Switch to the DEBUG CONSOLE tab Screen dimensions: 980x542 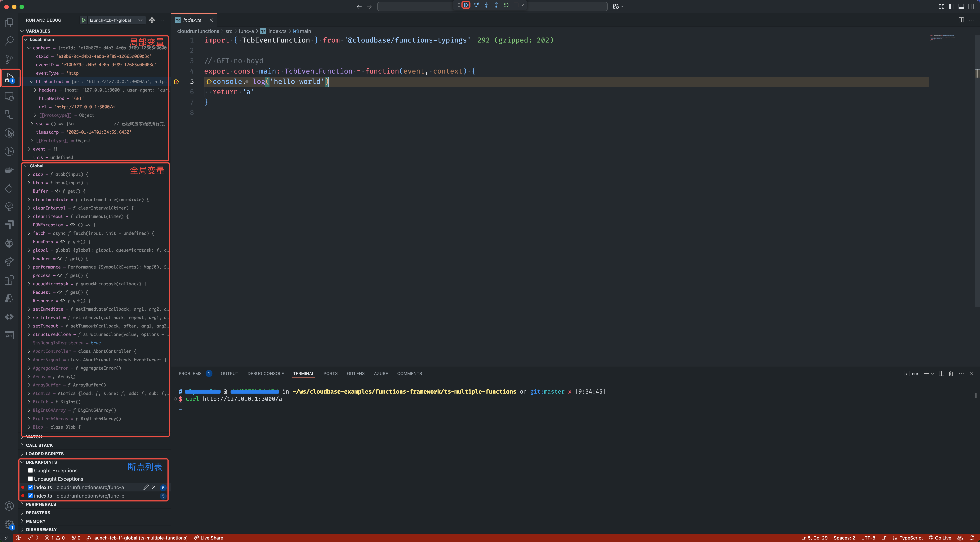(x=265, y=373)
